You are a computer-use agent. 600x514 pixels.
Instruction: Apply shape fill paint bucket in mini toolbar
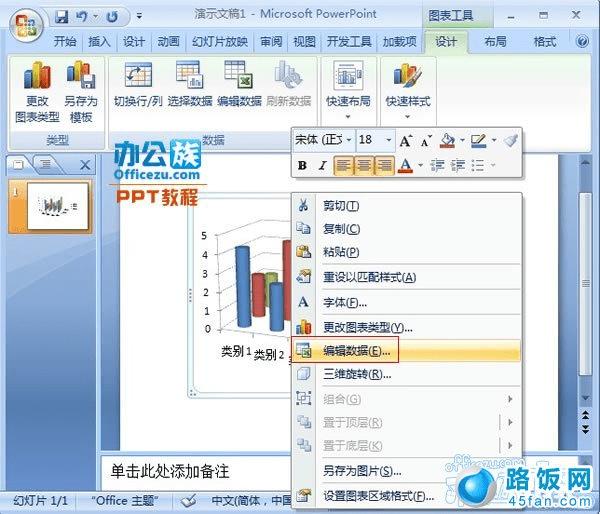[x=447, y=140]
